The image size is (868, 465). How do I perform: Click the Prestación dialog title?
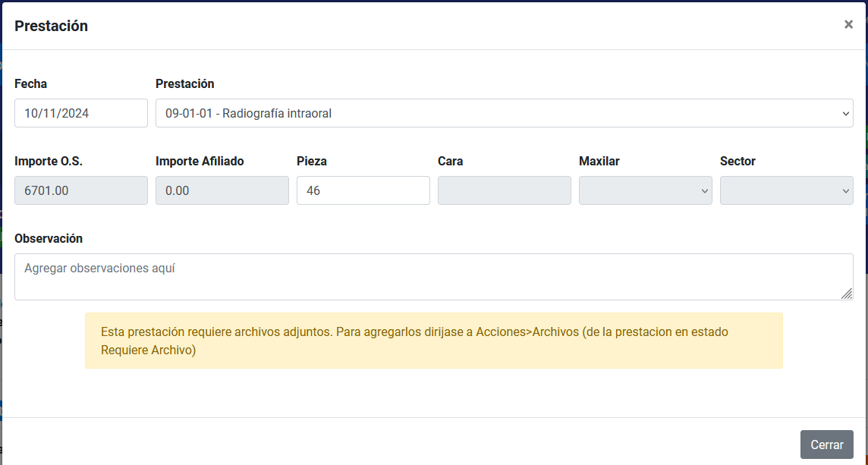click(x=51, y=26)
